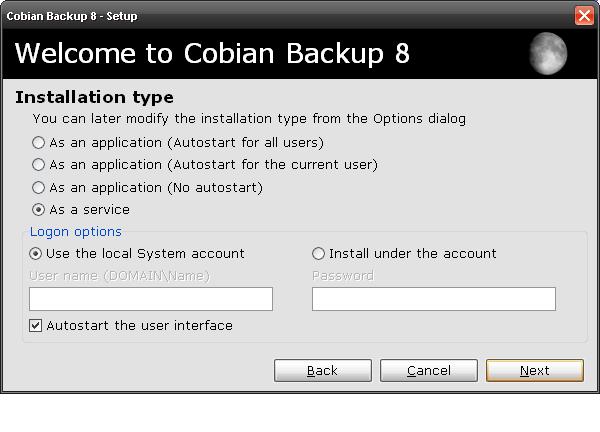The height and width of the screenshot is (432, 600).
Task: Click the 'Logon options' group label
Action: tap(75, 232)
